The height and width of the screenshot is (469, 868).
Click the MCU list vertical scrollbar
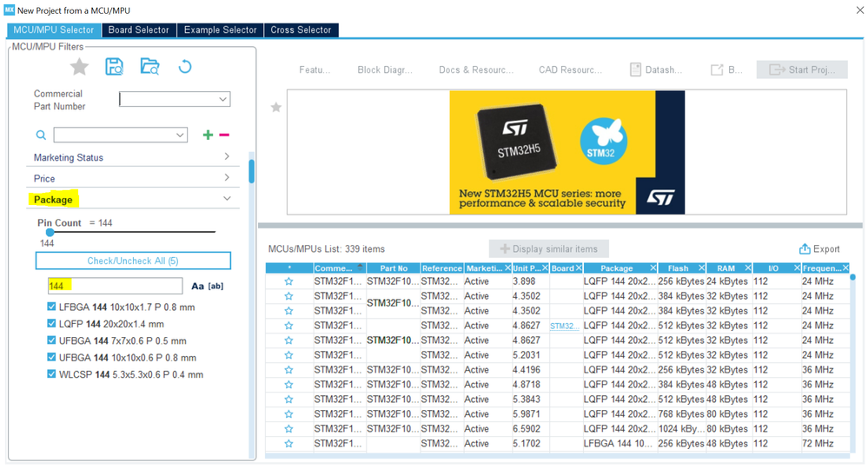[852, 277]
